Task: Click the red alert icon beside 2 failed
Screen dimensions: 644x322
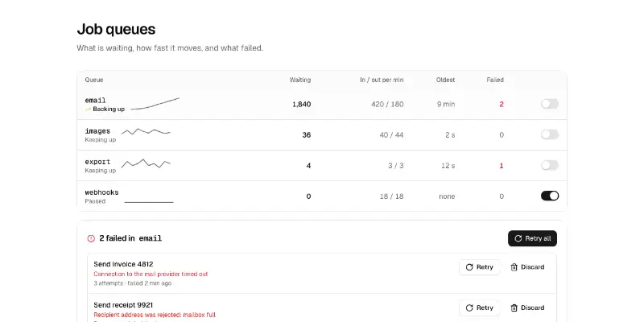Action: click(91, 238)
